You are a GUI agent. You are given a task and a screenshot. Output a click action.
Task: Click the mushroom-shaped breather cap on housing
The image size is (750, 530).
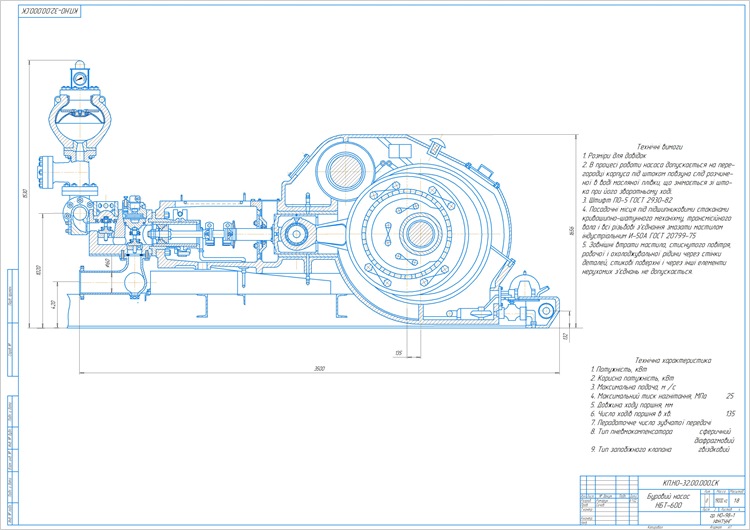tap(437, 143)
